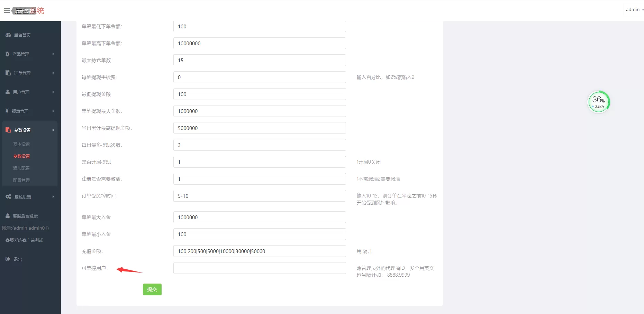Click the 退出 logout icon
This screenshot has height=314, width=644.
[x=7, y=259]
